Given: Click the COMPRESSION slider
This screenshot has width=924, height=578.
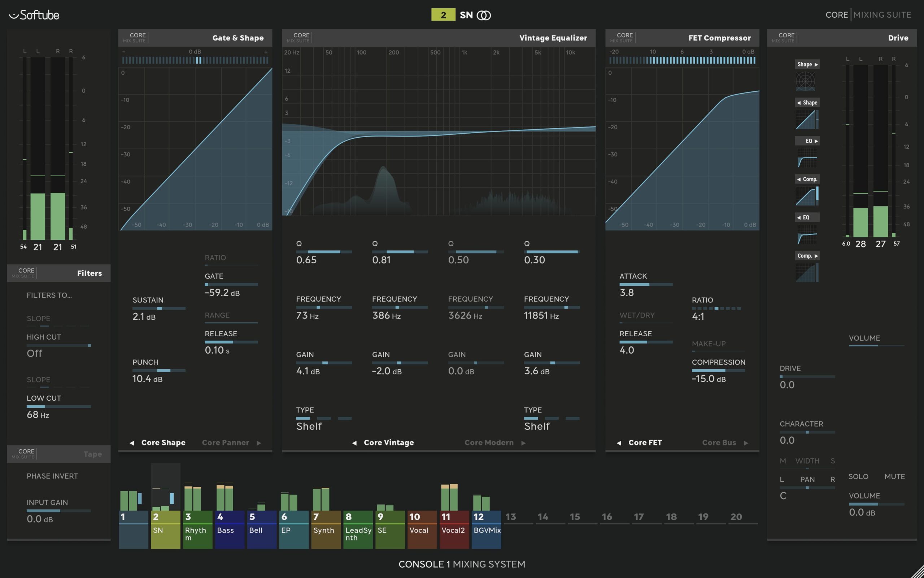Looking at the screenshot, I should point(718,370).
